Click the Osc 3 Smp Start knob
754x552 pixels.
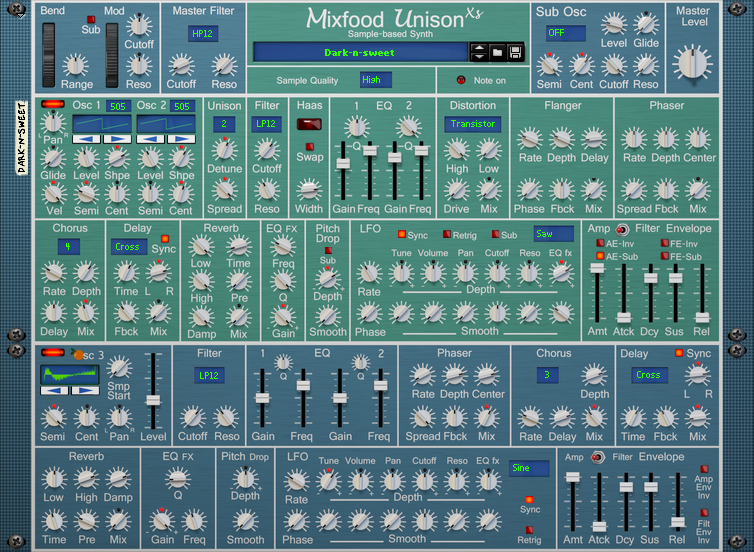point(119,368)
